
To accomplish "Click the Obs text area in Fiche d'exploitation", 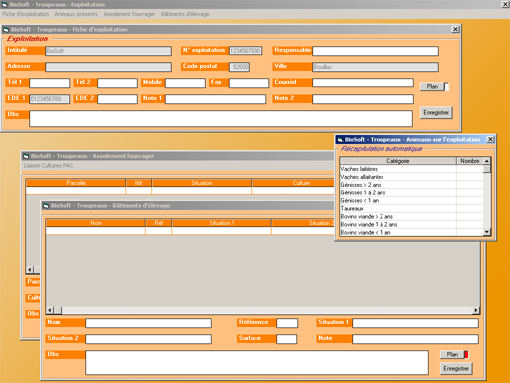I will click(x=221, y=119).
